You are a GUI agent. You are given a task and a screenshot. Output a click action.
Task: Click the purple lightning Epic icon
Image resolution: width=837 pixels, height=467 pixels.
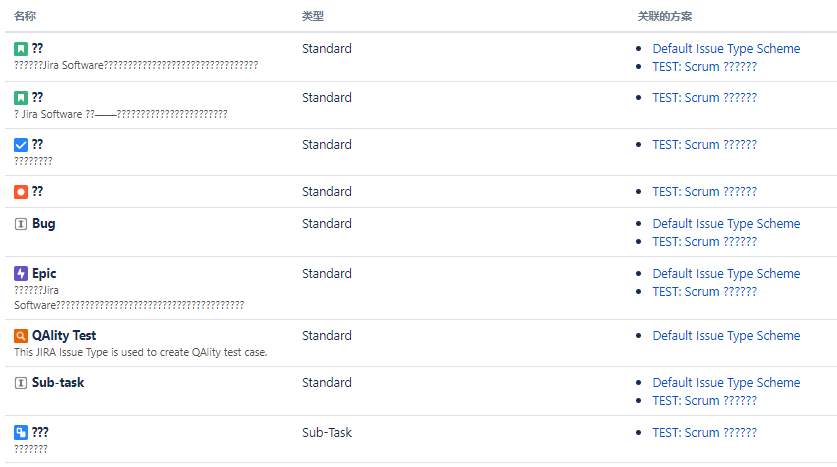coord(21,274)
